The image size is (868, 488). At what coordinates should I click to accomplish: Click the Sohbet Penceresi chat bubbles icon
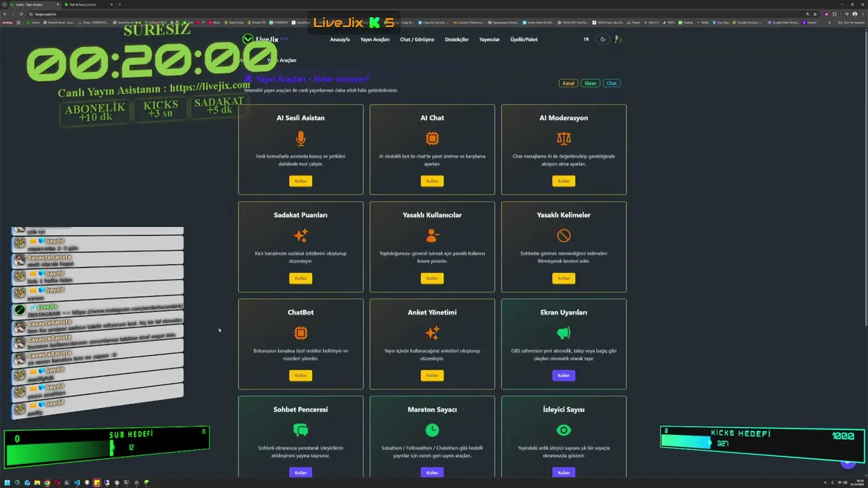click(x=300, y=430)
